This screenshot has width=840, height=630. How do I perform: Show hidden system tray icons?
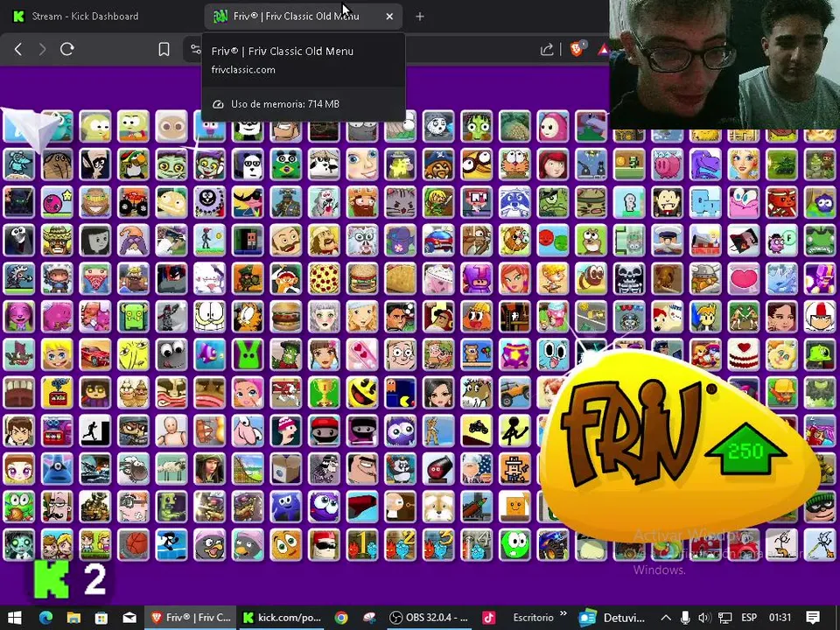click(x=665, y=618)
